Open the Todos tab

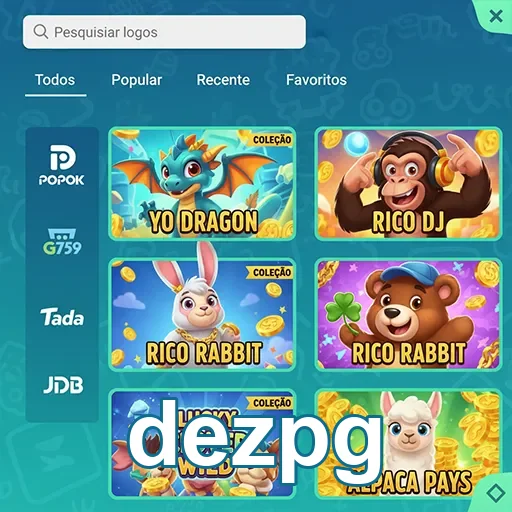55,80
